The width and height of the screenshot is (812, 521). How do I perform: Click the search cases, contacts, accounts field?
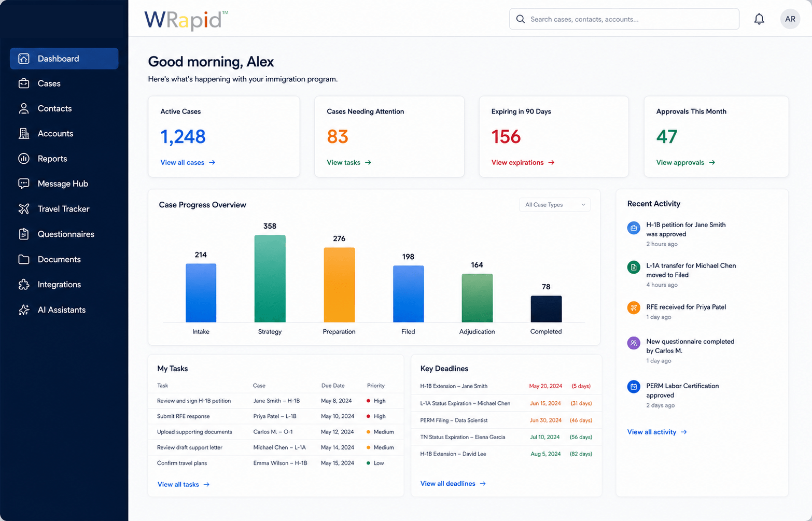(624, 19)
